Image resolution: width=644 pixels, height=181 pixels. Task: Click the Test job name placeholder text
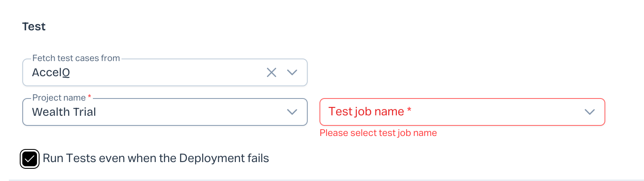click(x=367, y=112)
